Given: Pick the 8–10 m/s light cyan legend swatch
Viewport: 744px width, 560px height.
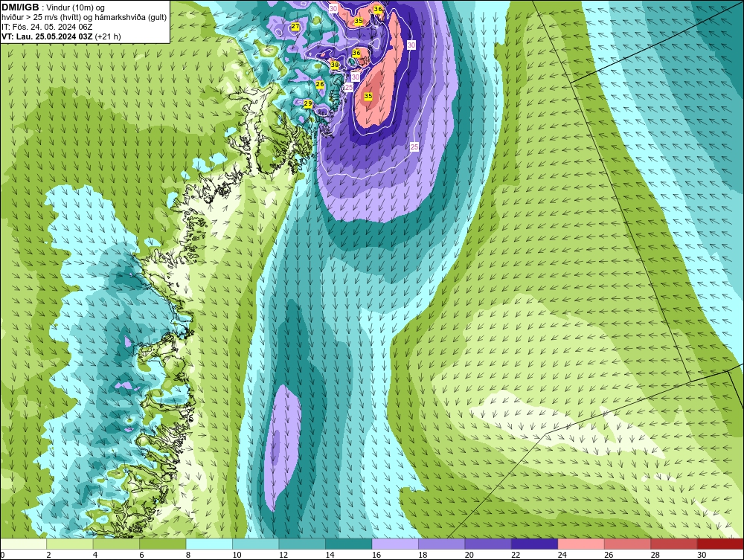Looking at the screenshot, I should pyautogui.click(x=209, y=544).
